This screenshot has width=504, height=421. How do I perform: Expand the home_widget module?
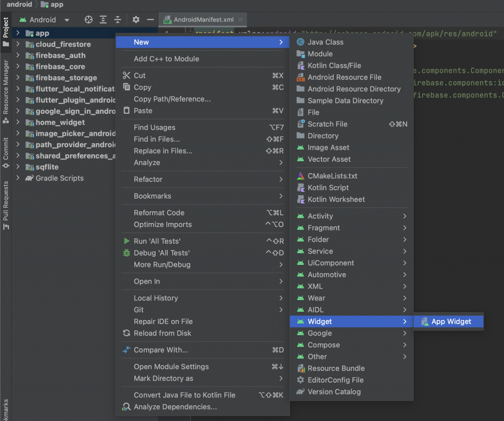[18, 122]
